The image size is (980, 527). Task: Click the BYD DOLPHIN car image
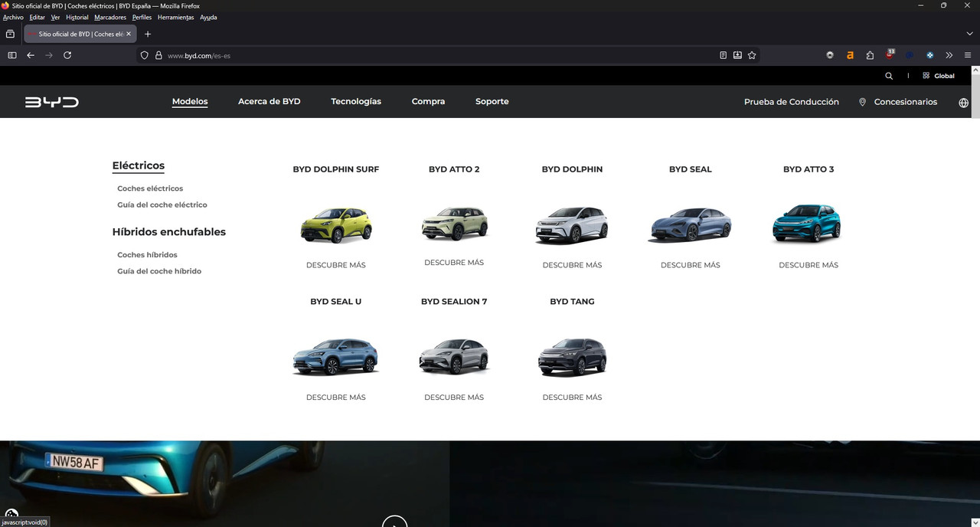[573, 225]
